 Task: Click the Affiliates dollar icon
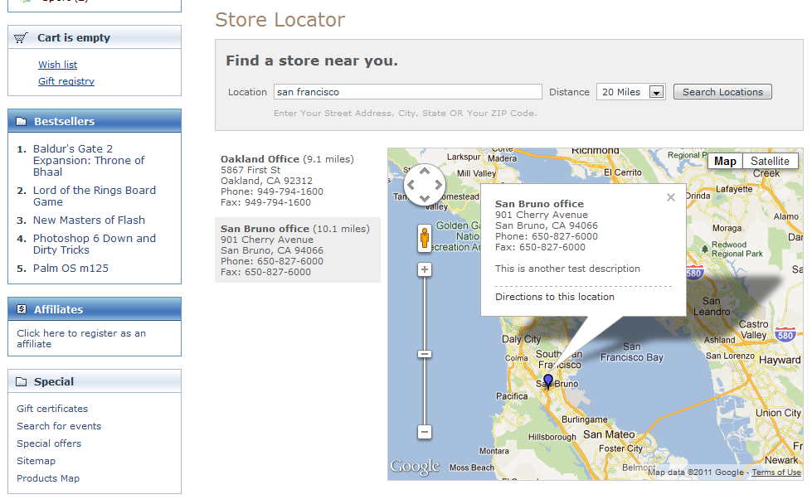22,309
